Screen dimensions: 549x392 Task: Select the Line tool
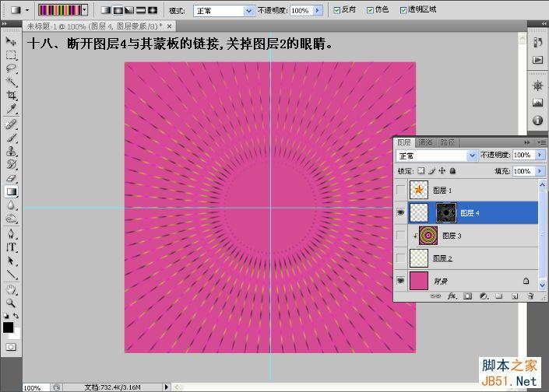click(x=11, y=275)
